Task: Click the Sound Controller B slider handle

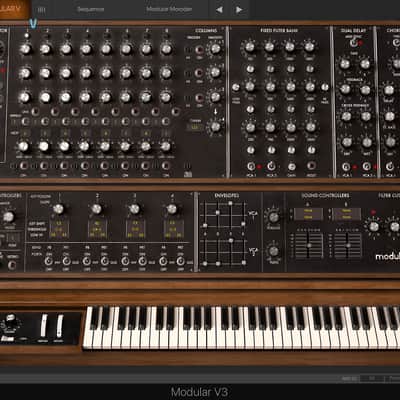Action: (348, 245)
